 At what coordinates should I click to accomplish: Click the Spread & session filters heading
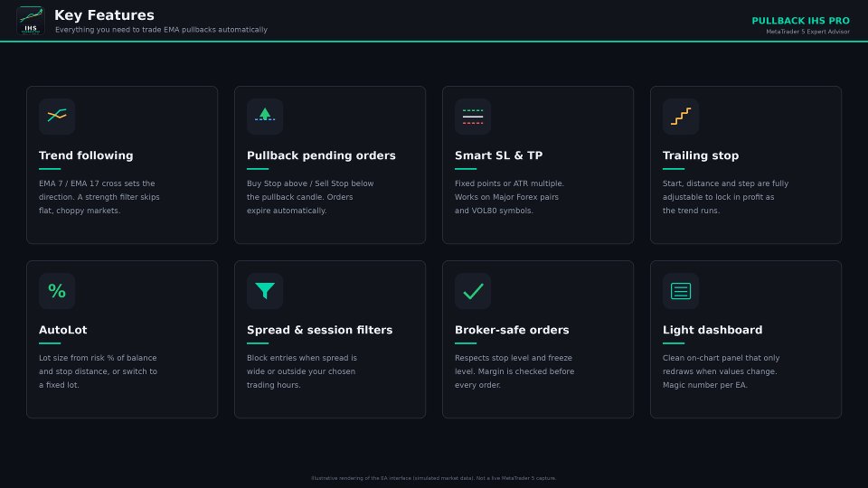coord(319,330)
